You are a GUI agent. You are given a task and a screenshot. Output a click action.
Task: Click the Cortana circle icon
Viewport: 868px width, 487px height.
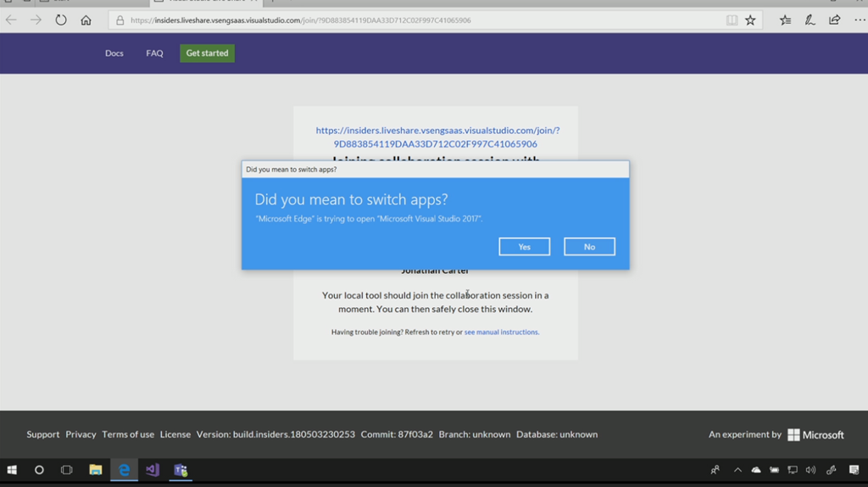pyautogui.click(x=39, y=470)
